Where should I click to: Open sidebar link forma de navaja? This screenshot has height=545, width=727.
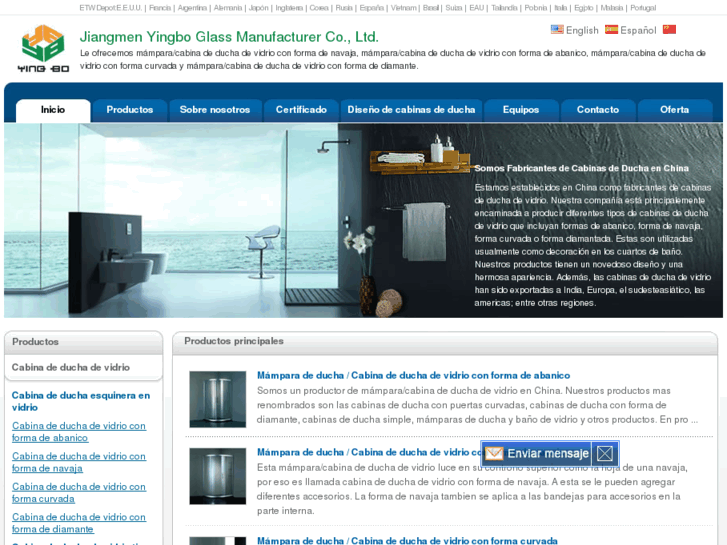coord(79,462)
